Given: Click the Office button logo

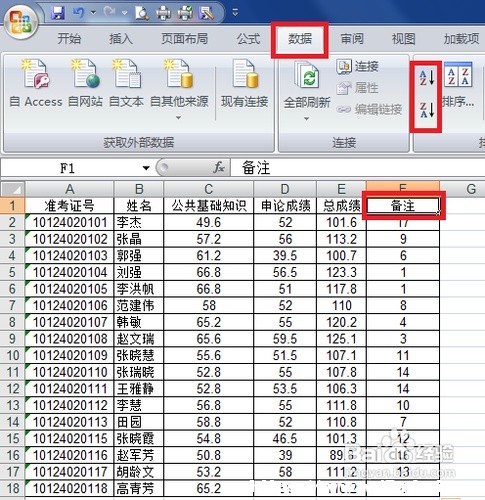Looking at the screenshot, I should (22, 22).
